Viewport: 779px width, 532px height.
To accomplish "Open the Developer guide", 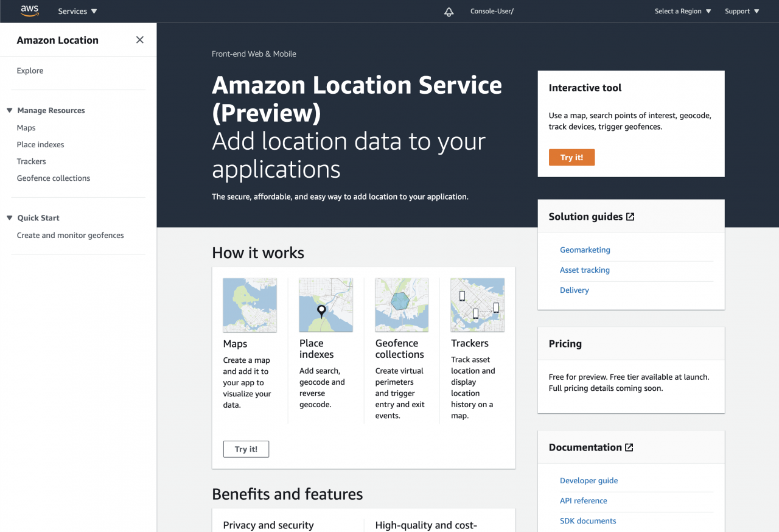I will (589, 480).
